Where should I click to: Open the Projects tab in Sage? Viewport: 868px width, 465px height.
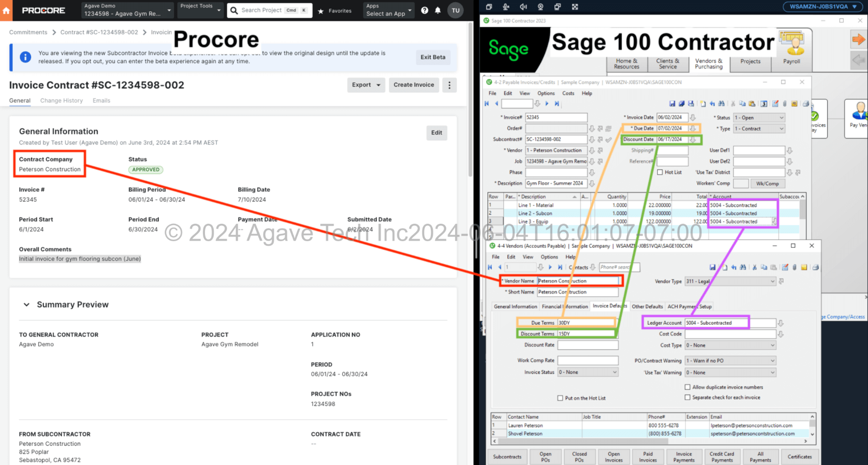point(750,62)
